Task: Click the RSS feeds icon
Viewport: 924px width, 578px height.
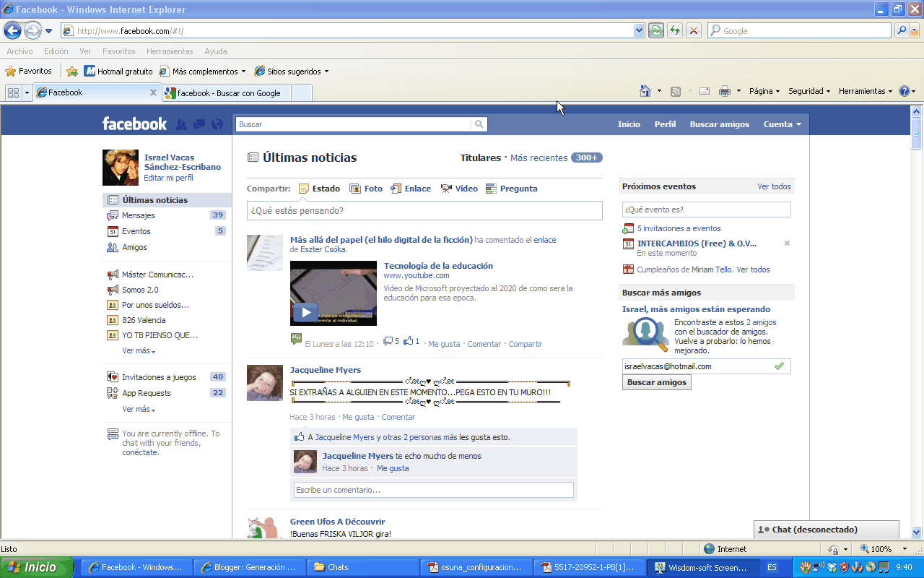Action: click(676, 91)
